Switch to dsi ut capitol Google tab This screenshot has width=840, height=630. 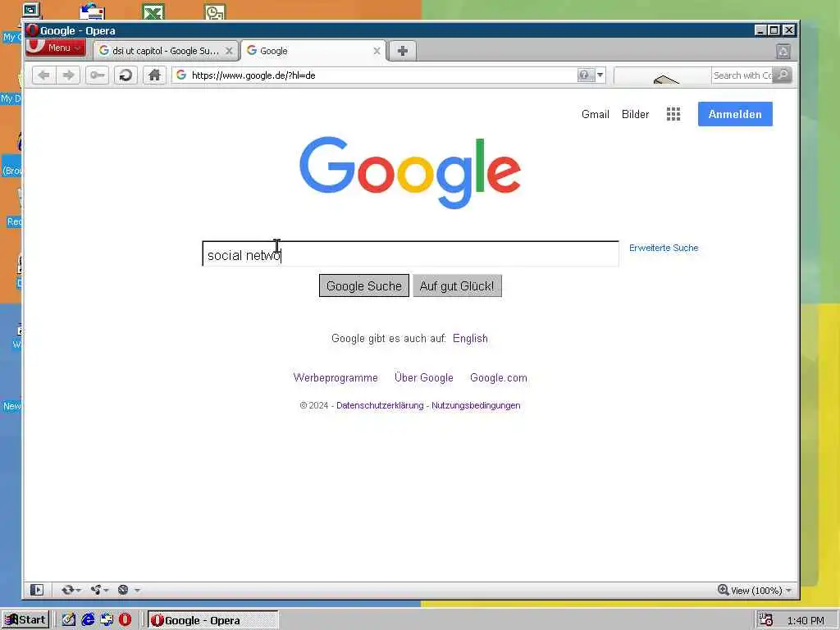[x=165, y=51]
